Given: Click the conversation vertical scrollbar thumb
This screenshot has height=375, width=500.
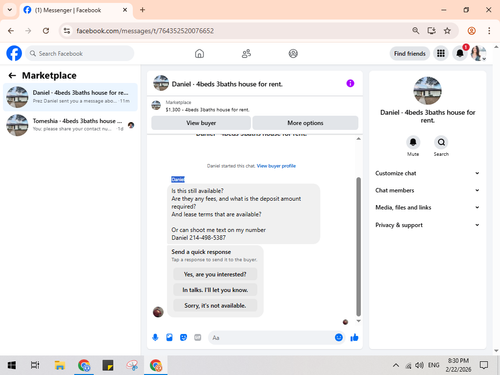Looking at the screenshot, I should (358, 247).
